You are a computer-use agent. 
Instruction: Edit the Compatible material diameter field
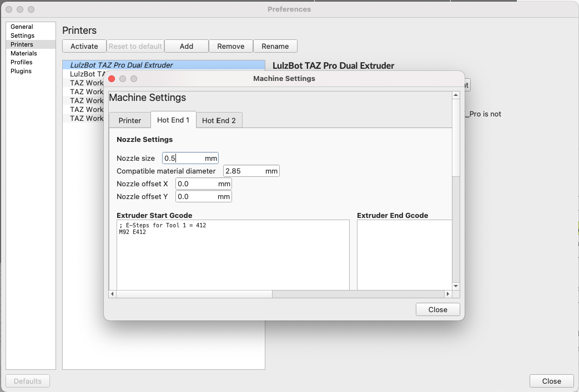(251, 171)
